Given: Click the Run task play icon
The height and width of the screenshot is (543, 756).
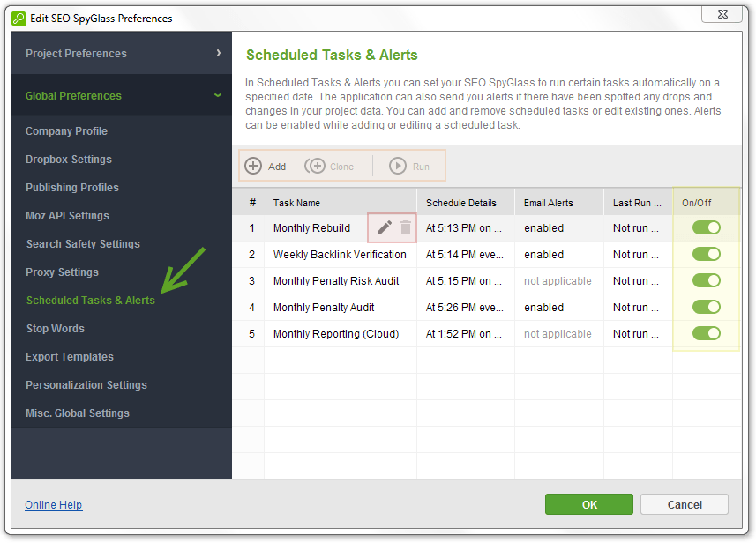Looking at the screenshot, I should click(398, 166).
